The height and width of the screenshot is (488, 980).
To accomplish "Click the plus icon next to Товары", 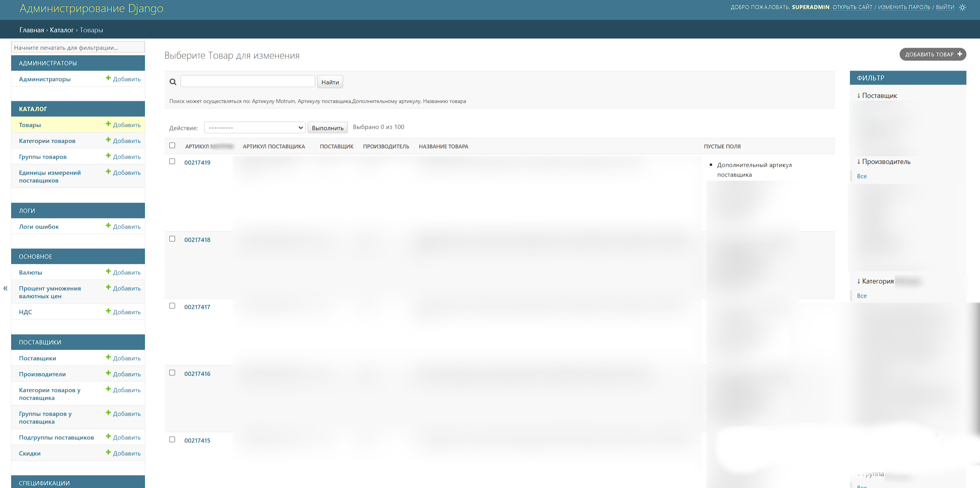I will (x=108, y=124).
